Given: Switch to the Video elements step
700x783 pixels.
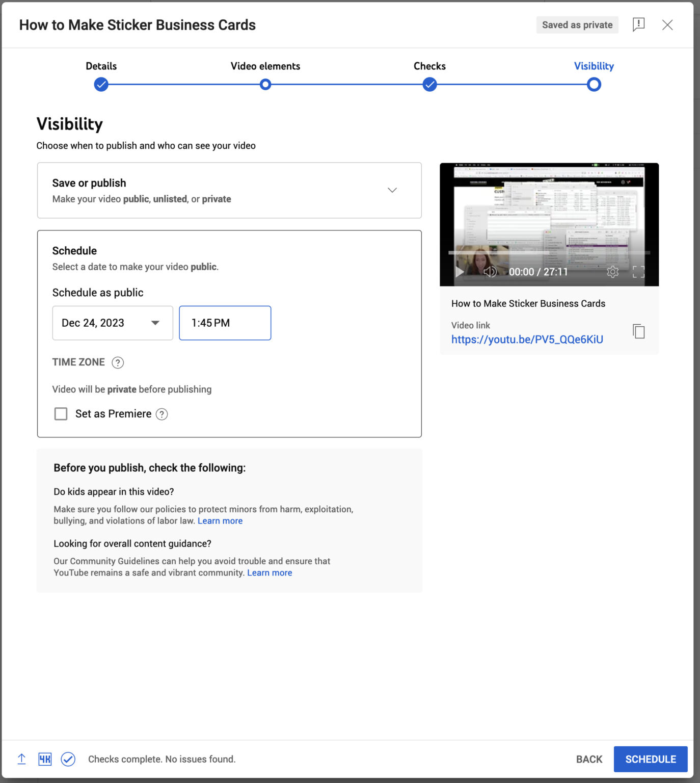Looking at the screenshot, I should click(265, 84).
